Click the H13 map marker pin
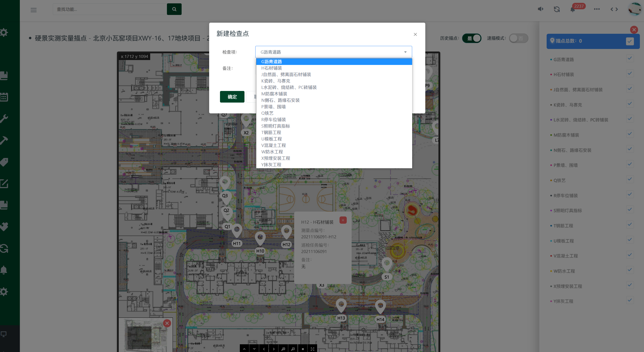Screen dimensions: 644x352 click(341, 305)
